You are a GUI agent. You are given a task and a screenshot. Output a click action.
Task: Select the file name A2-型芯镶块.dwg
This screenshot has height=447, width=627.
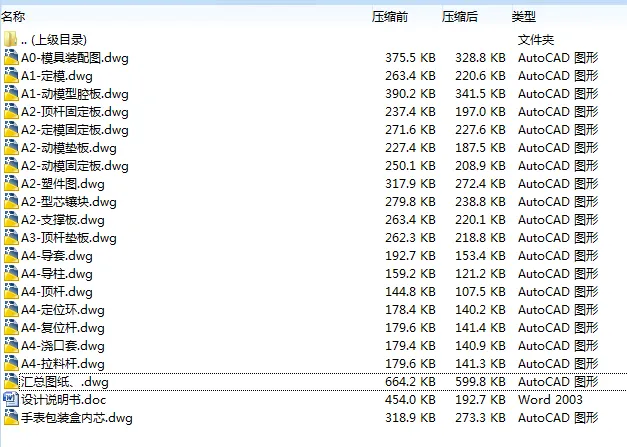tap(69, 202)
